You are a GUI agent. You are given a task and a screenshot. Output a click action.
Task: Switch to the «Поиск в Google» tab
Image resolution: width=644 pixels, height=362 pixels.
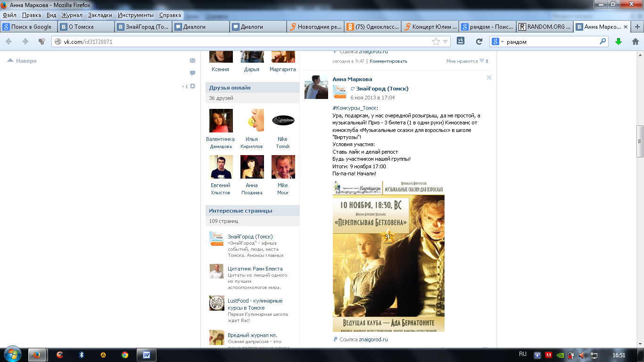(29, 27)
